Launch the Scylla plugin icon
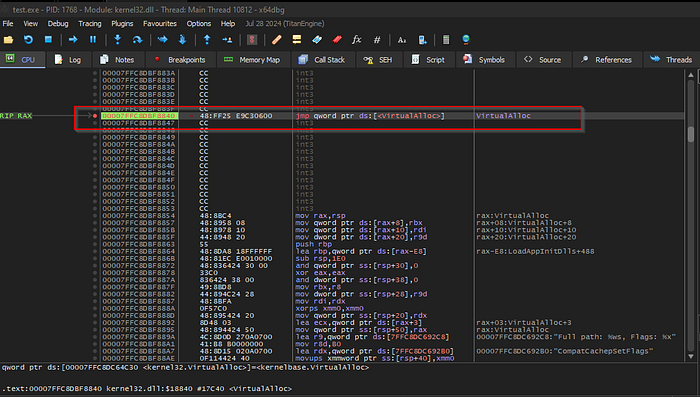700x397 pixels. pos(252,40)
